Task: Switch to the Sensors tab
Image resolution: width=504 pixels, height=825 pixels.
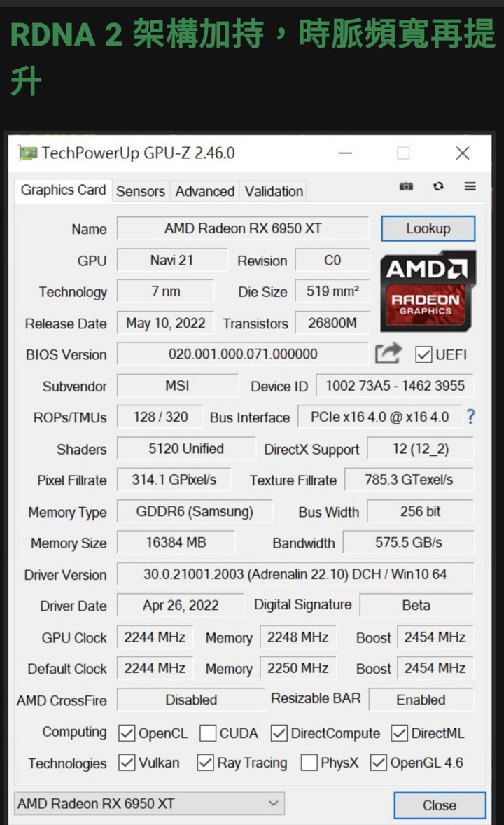Action: [141, 191]
